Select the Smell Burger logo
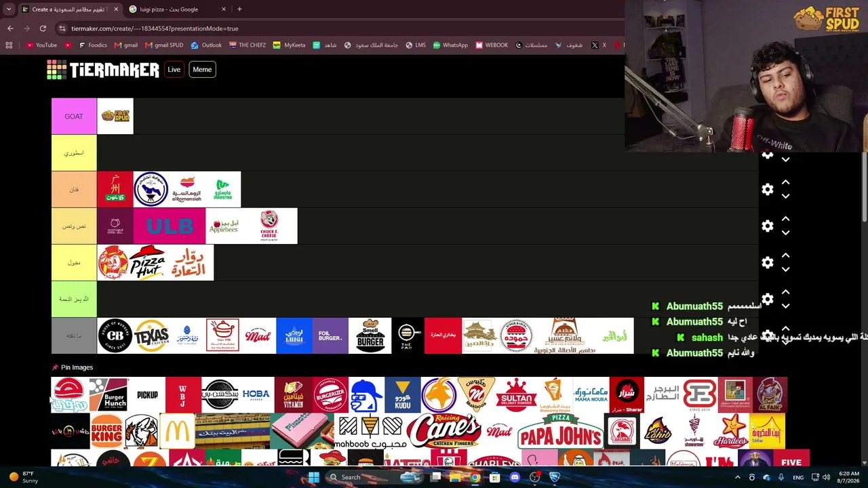The width and height of the screenshot is (868, 488). 370,336
